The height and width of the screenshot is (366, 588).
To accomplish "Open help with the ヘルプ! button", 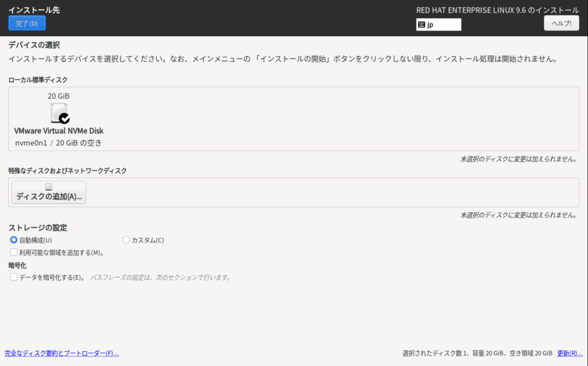I will [x=561, y=23].
